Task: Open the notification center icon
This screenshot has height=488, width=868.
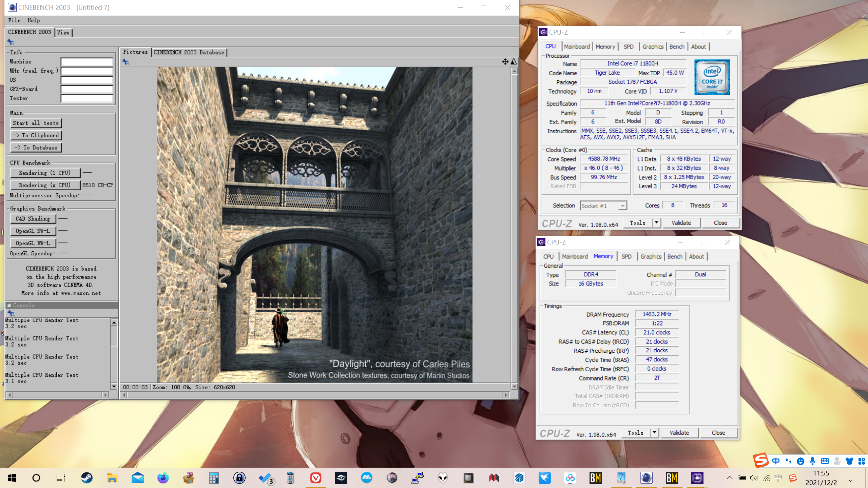Action: pos(851,478)
